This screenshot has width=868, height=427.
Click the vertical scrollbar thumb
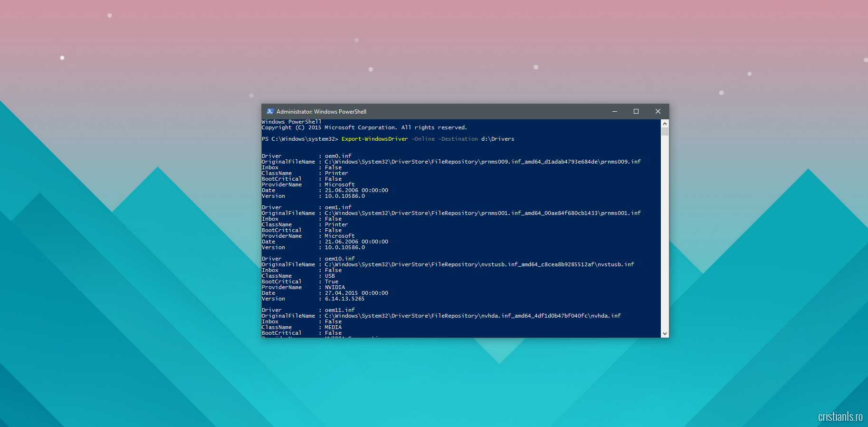coord(665,132)
